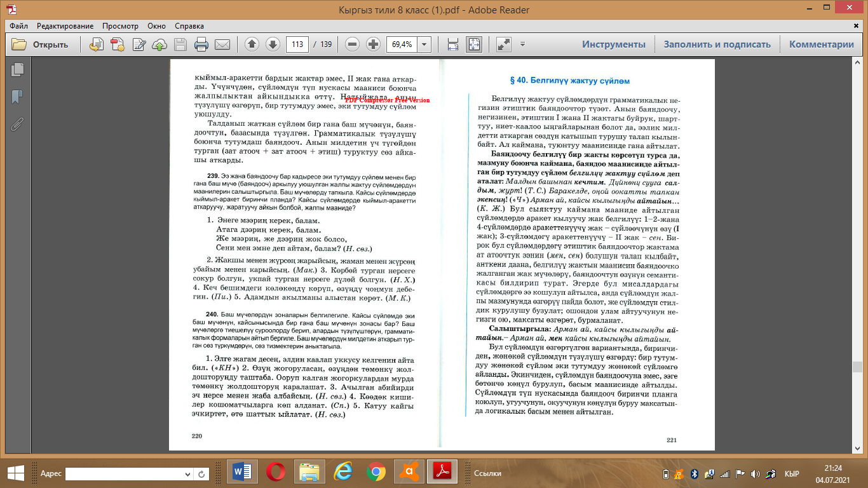Screen dimensions: 868x488
Task: Open Opera browser from the taskbar
Action: click(x=275, y=472)
